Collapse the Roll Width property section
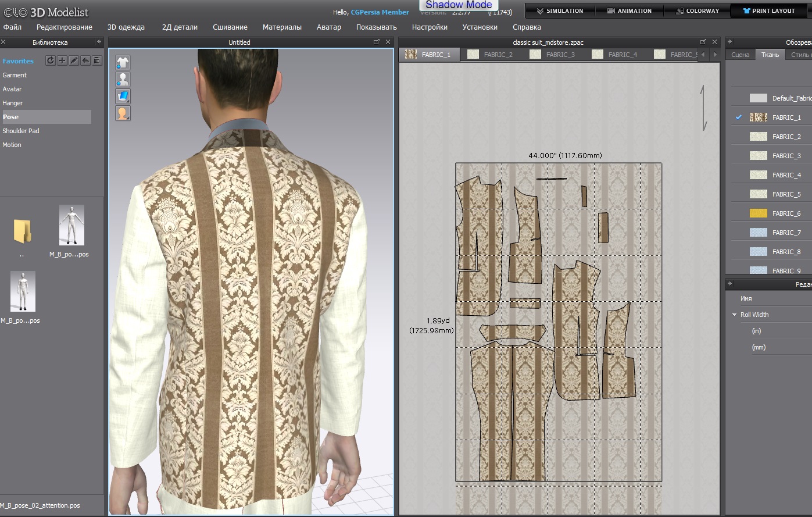This screenshot has height=517, width=812. (x=735, y=315)
